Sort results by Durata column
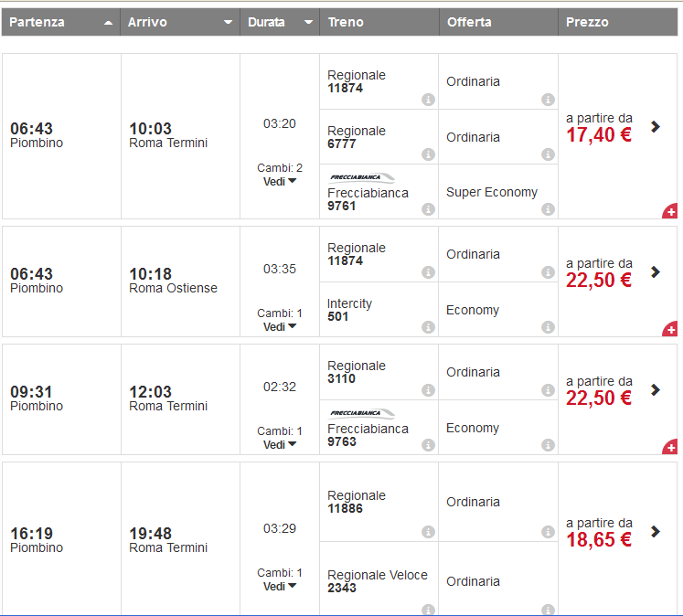 point(279,22)
